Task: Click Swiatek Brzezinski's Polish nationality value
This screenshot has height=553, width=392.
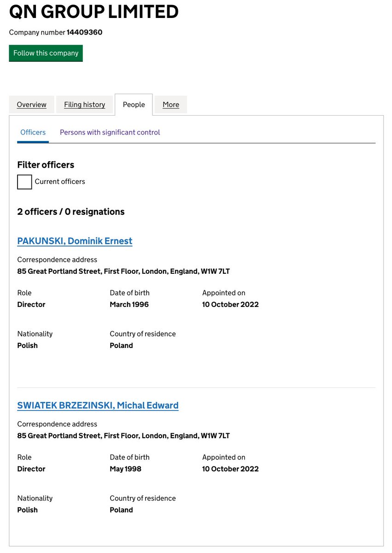Action: coord(28,510)
